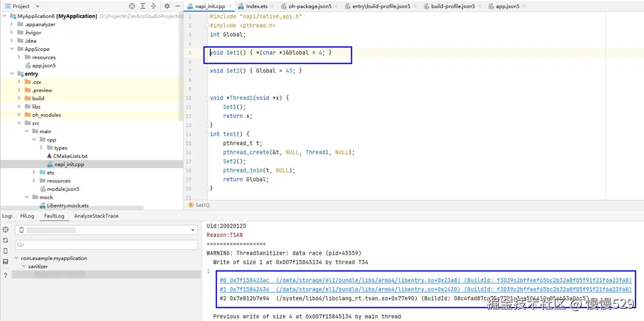Expand the .idea folder
The height and width of the screenshot is (321, 644).
click(12, 41)
